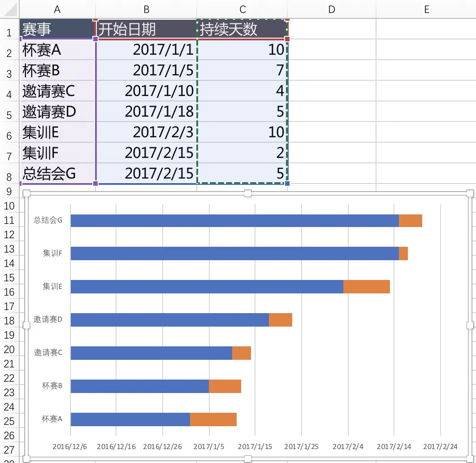The width and height of the screenshot is (476, 463).
Task: Click blue bar of 总结会G in chart
Action: point(235,221)
